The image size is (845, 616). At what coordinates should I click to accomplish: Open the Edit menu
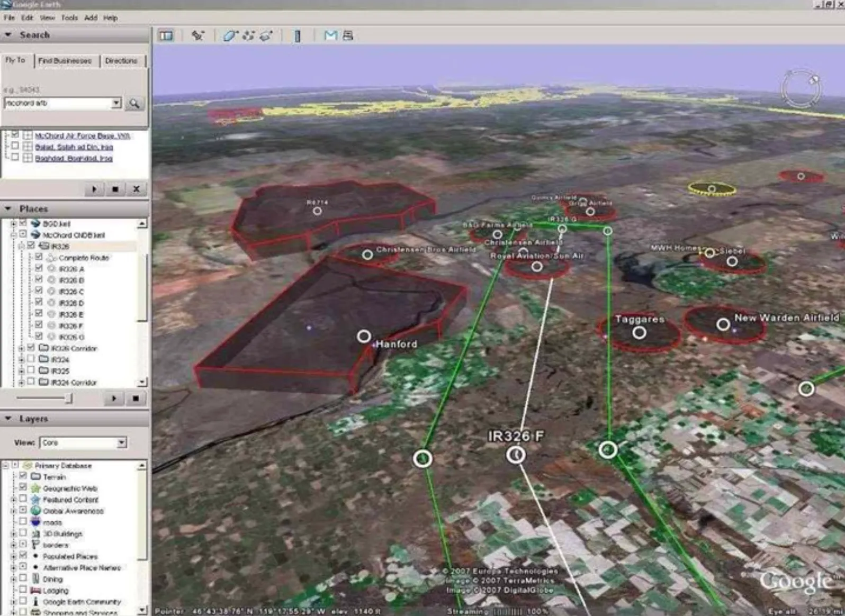pyautogui.click(x=27, y=17)
